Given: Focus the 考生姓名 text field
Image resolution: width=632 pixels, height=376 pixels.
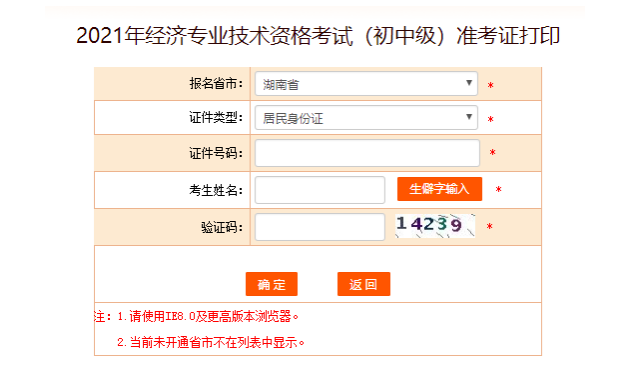Looking at the screenshot, I should 320,190.
